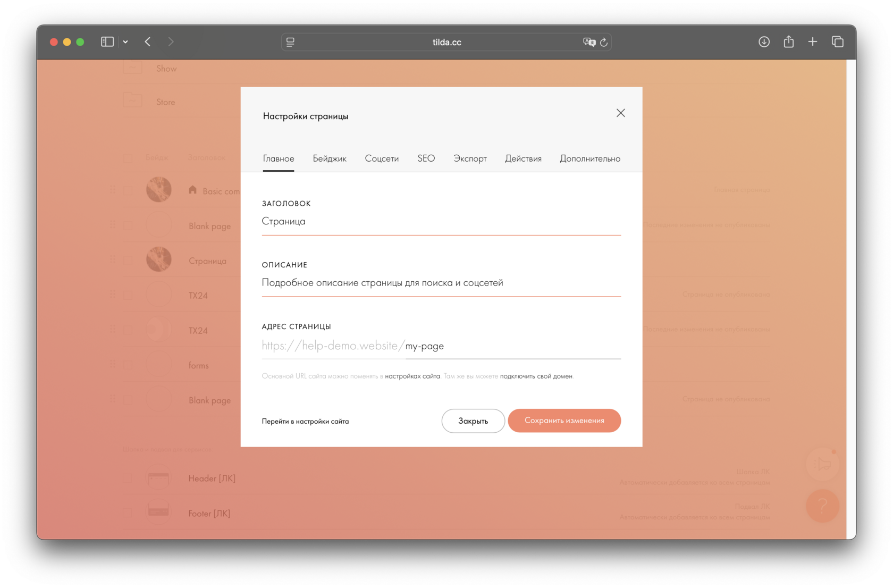Open the Дополнительно tab
Image resolution: width=893 pixels, height=588 pixels.
pos(590,158)
